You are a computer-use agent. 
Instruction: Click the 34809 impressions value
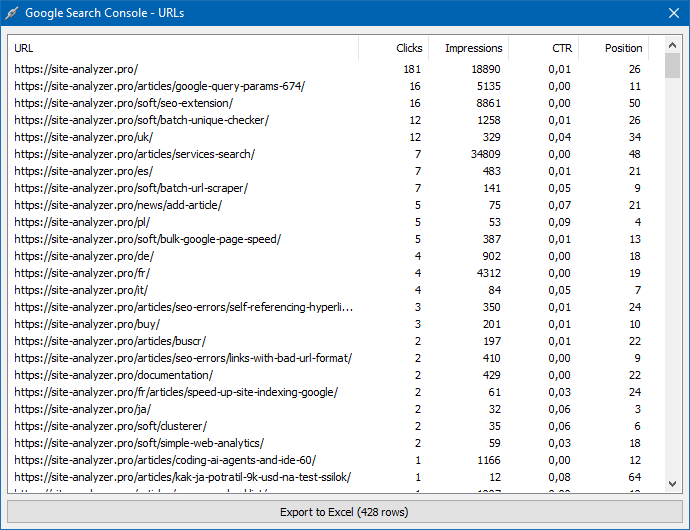click(486, 154)
